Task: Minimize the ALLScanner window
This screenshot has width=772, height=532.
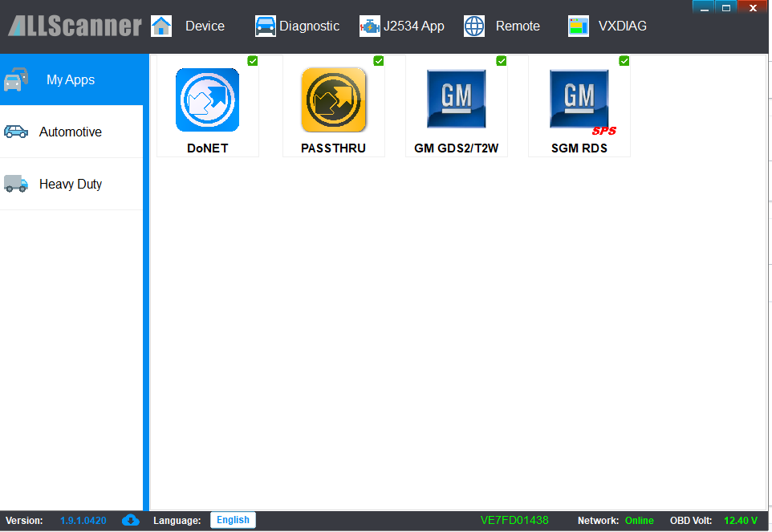Action: coord(704,7)
